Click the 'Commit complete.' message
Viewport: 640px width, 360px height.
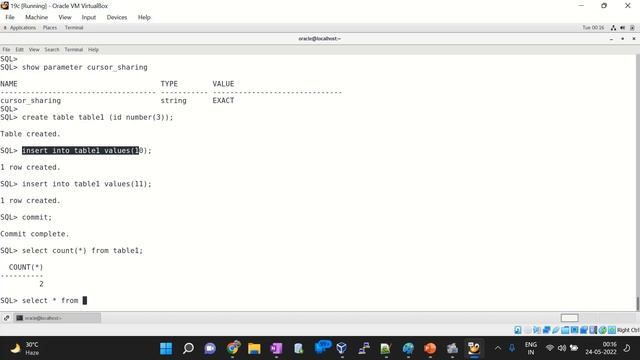pyautogui.click(x=35, y=234)
